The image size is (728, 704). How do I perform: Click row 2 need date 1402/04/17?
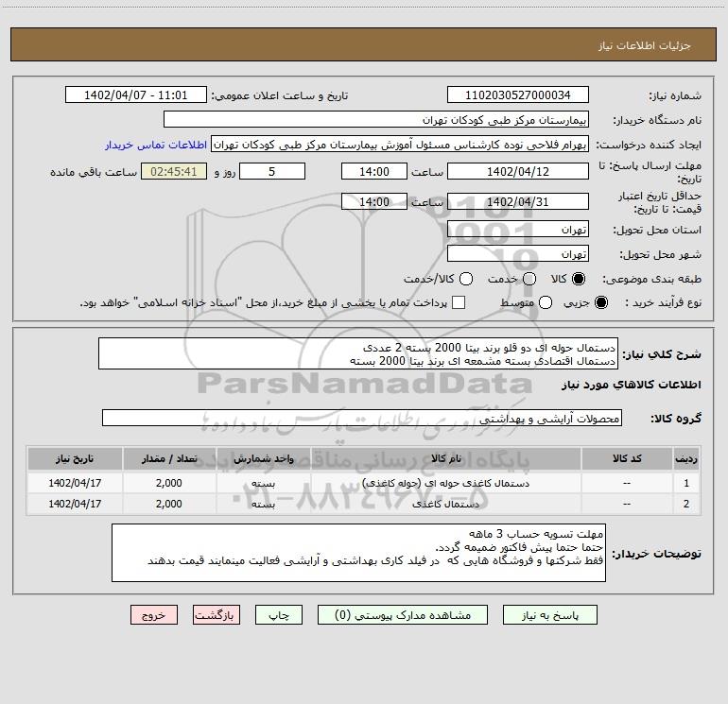tap(75, 504)
